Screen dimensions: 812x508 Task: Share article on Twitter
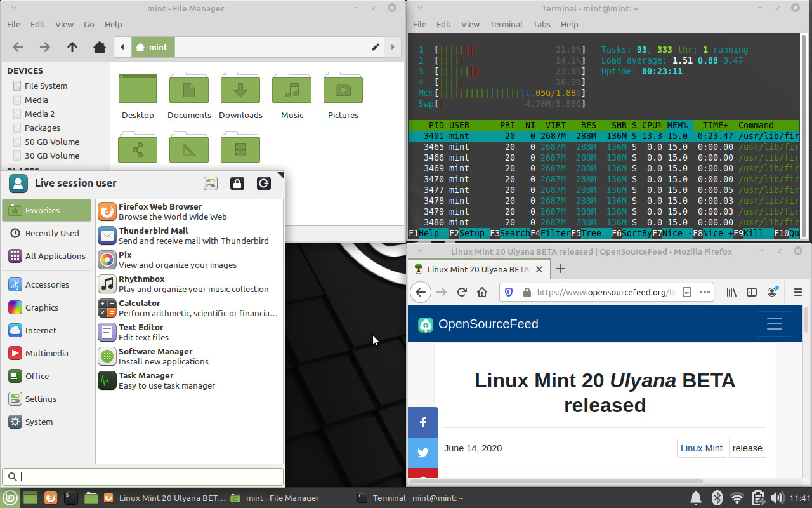(x=423, y=453)
